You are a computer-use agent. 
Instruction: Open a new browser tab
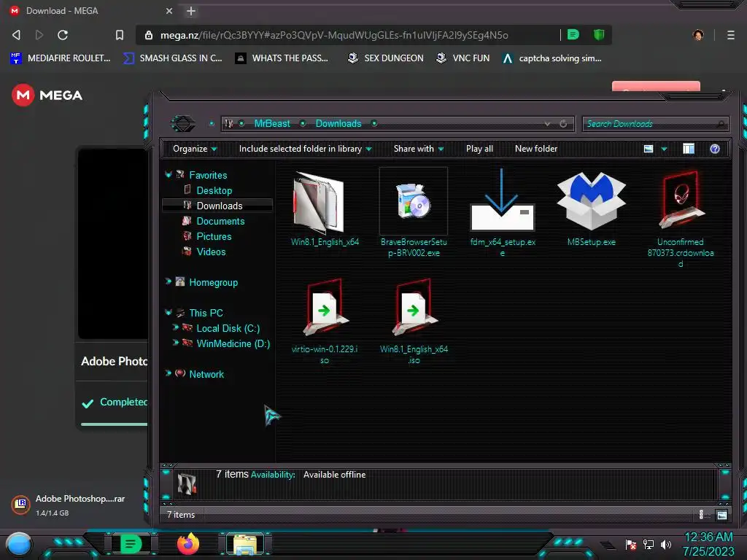[191, 11]
